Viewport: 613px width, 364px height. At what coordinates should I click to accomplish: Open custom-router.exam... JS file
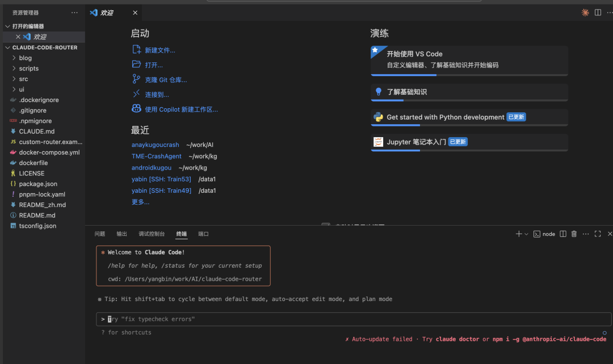click(x=51, y=142)
